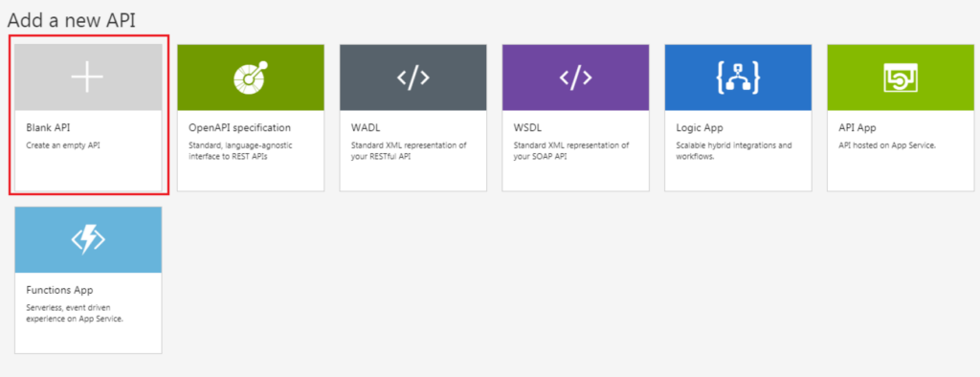Click the SOAP API description under WSDL

(571, 150)
